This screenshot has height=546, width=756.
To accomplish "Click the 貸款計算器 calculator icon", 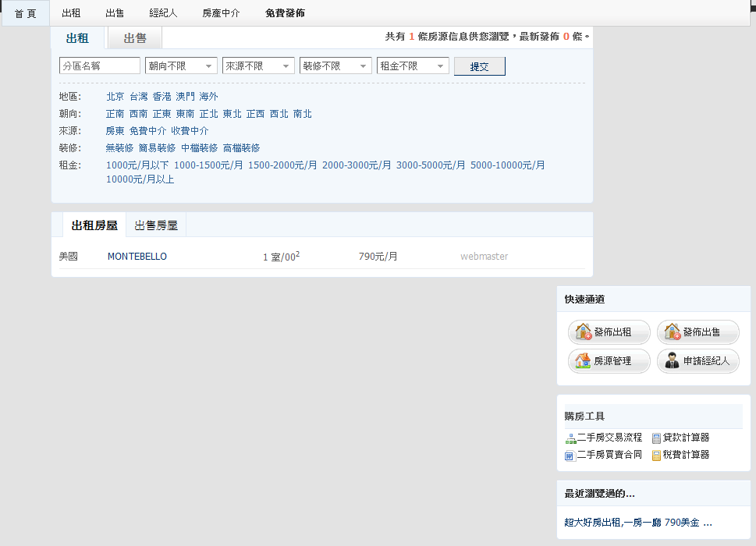I will click(656, 438).
